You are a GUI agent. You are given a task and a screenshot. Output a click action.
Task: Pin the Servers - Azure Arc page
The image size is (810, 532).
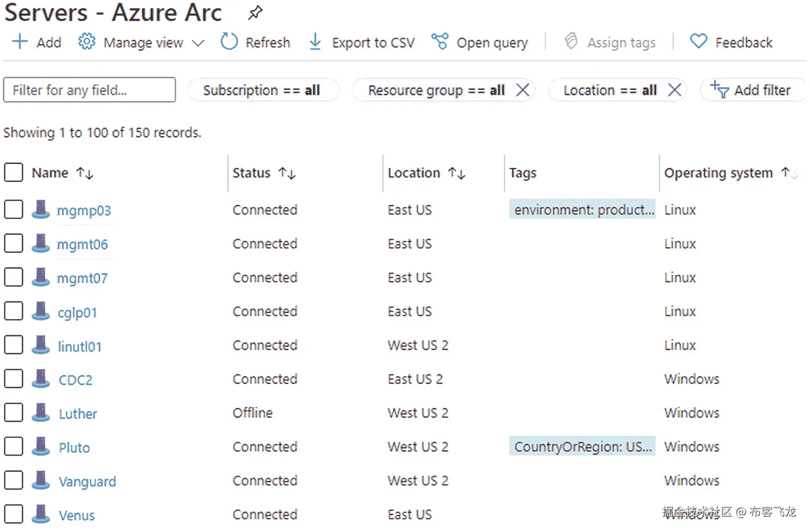click(255, 13)
